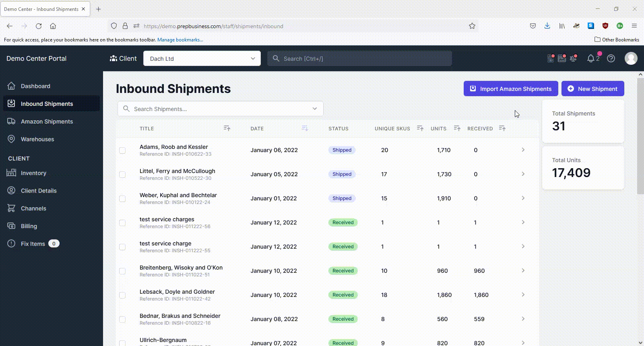Screen dimensions: 644x346
Task: Expand Littel, Ferry and McCullough row arrow
Action: click(x=523, y=174)
